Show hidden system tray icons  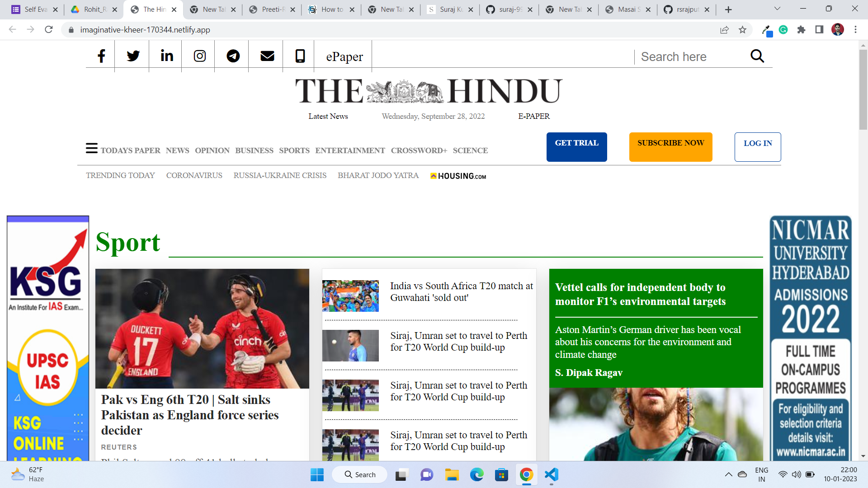(729, 474)
